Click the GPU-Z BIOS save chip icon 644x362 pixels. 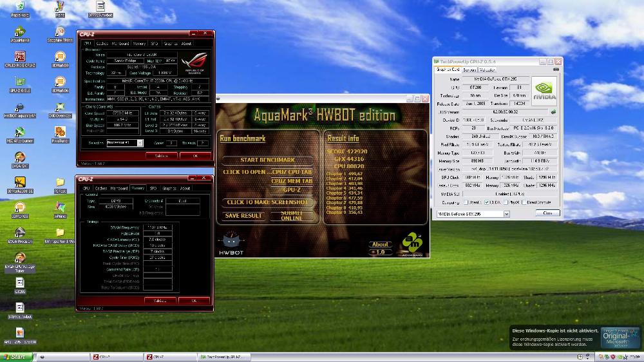(x=553, y=112)
